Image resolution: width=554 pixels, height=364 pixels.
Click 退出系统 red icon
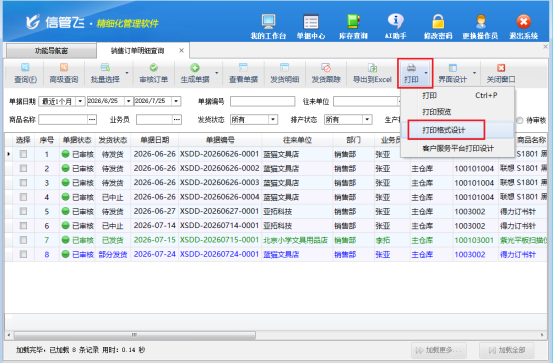pyautogui.click(x=523, y=27)
